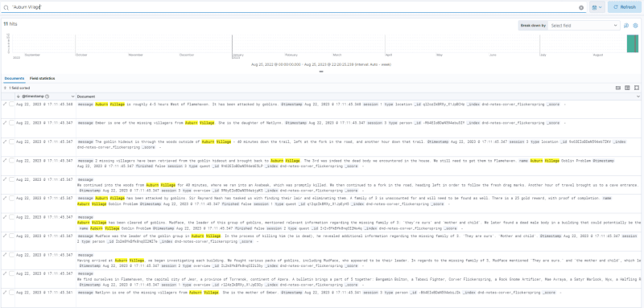
Task: Select the 'cleared of goblins' row checkbox
Action: 11,217
